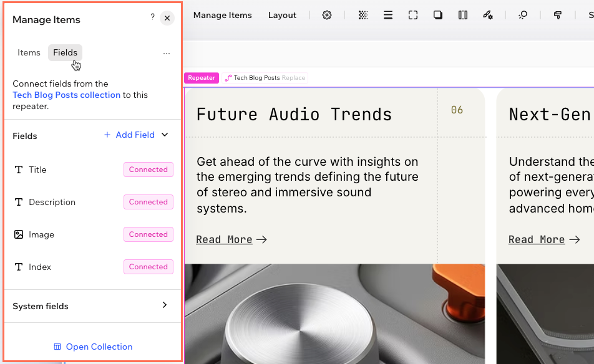Open the Layout toolbar option

(x=282, y=15)
